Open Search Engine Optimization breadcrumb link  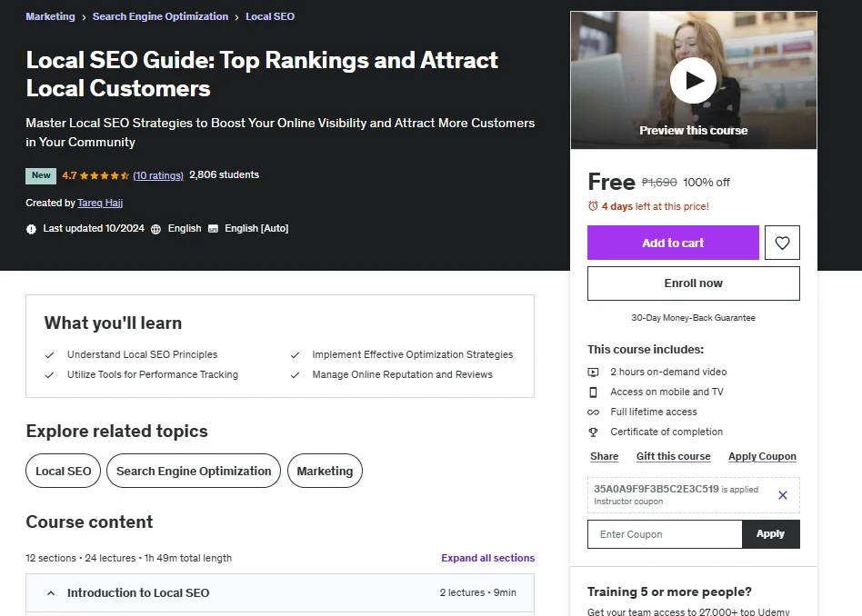[160, 16]
